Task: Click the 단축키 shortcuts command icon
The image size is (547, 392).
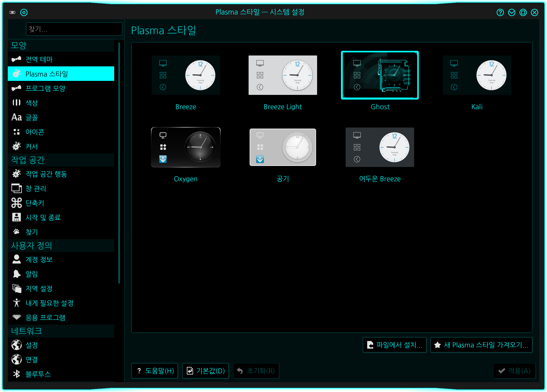Action: pyautogui.click(x=17, y=203)
